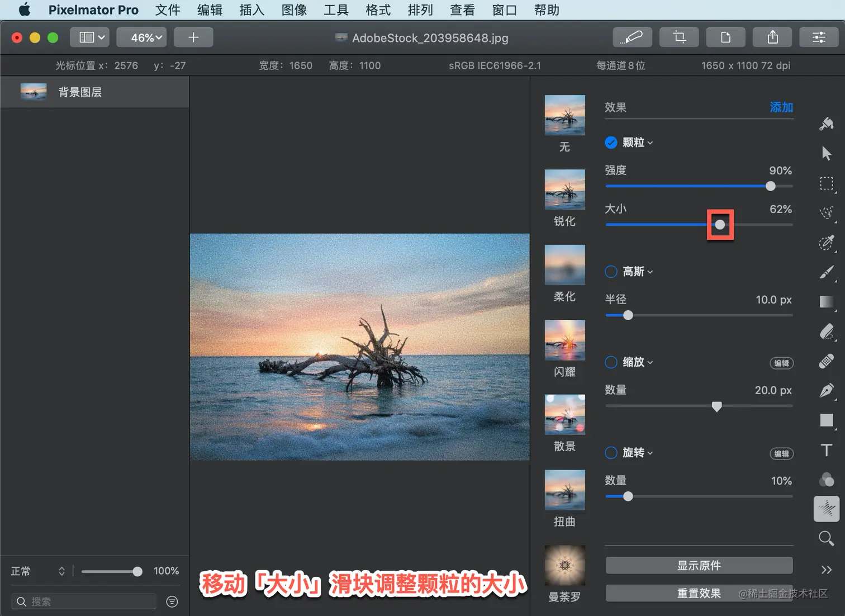Click the plus Insert toolbar button
This screenshot has width=845, height=616.
click(x=193, y=37)
